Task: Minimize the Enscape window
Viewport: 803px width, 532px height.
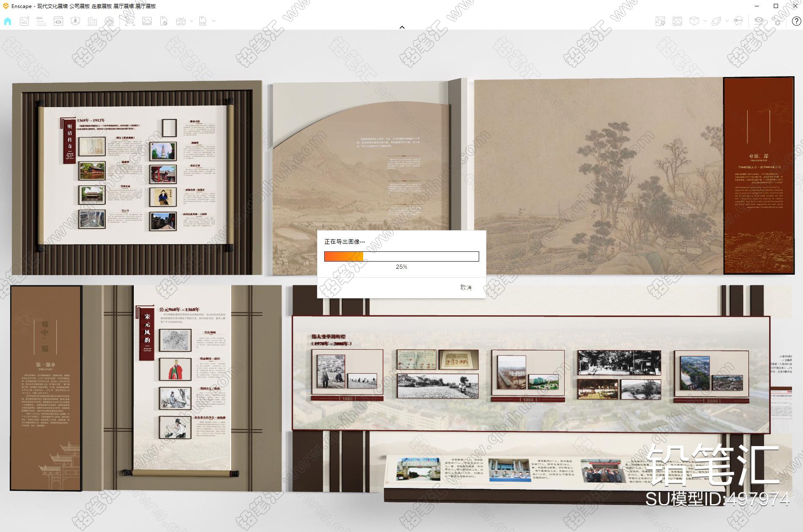Action: tap(757, 6)
